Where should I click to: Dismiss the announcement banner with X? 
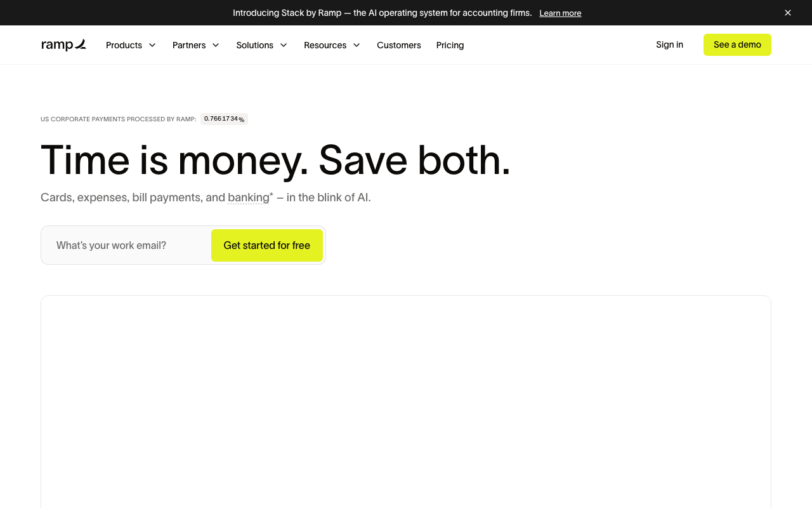point(788,13)
